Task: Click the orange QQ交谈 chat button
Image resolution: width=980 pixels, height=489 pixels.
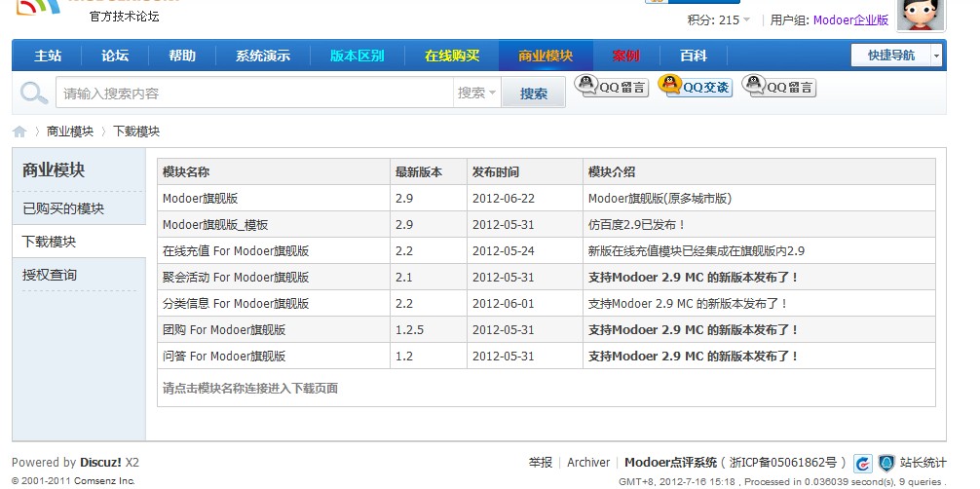Action: 695,87
